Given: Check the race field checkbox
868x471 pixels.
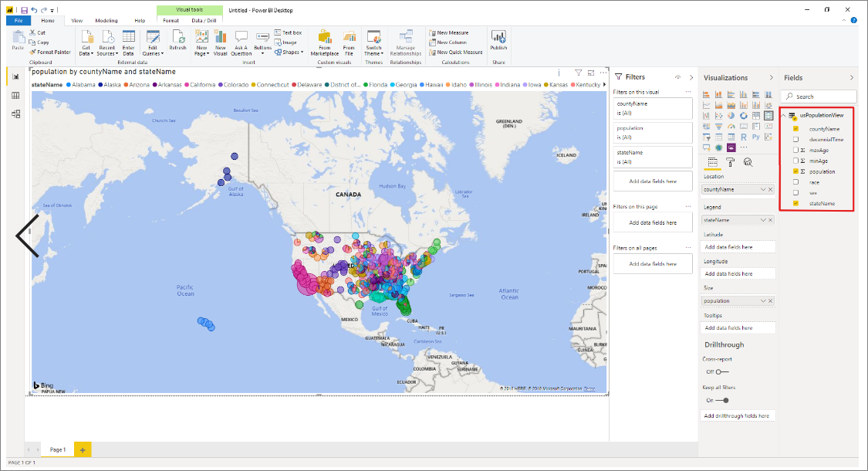Looking at the screenshot, I should click(796, 183).
